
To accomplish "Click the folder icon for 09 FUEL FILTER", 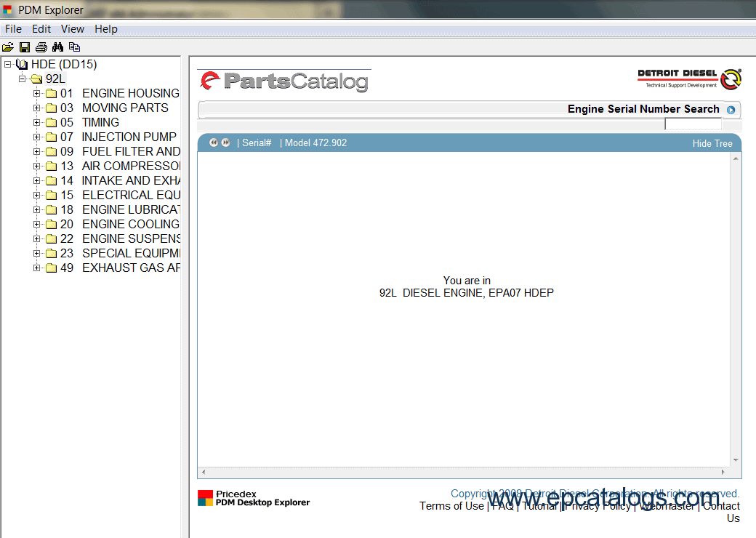I will 51,152.
